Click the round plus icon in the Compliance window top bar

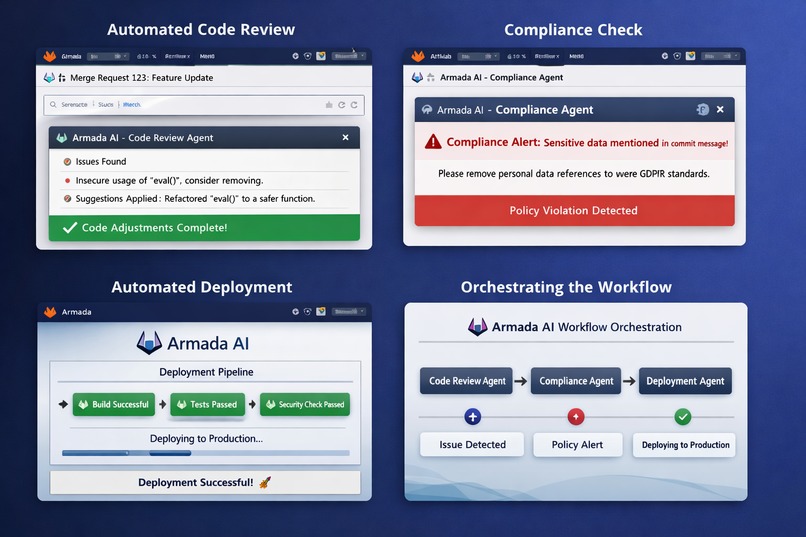click(x=665, y=56)
